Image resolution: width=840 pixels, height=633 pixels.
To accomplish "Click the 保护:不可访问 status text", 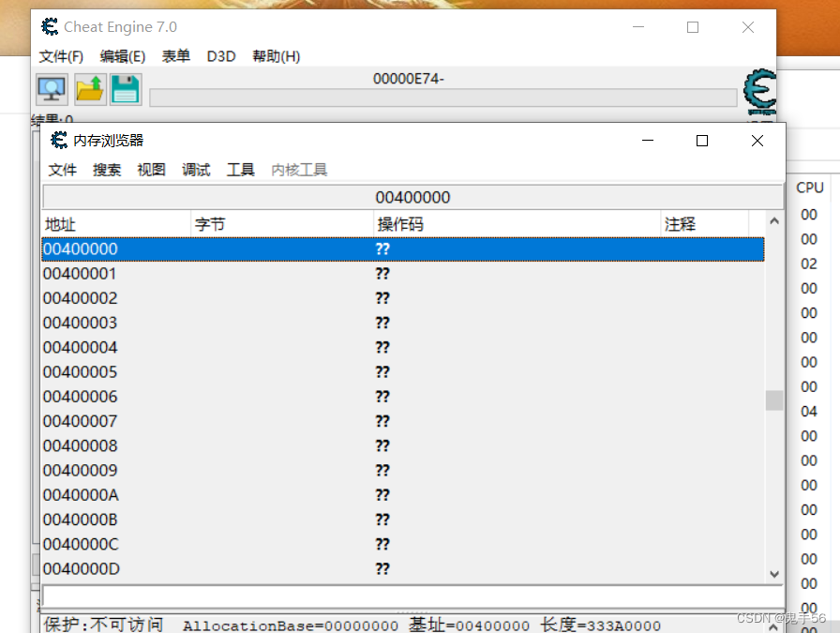I will 103,625.
